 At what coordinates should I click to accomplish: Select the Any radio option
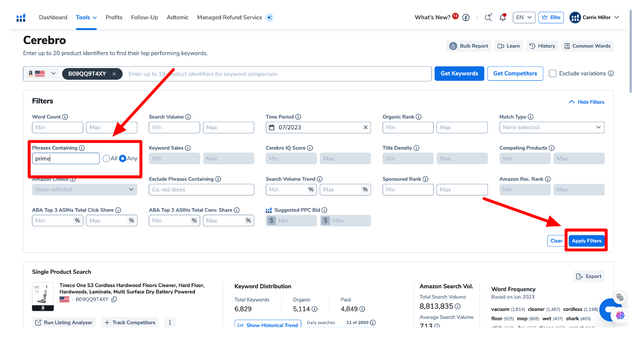(123, 158)
